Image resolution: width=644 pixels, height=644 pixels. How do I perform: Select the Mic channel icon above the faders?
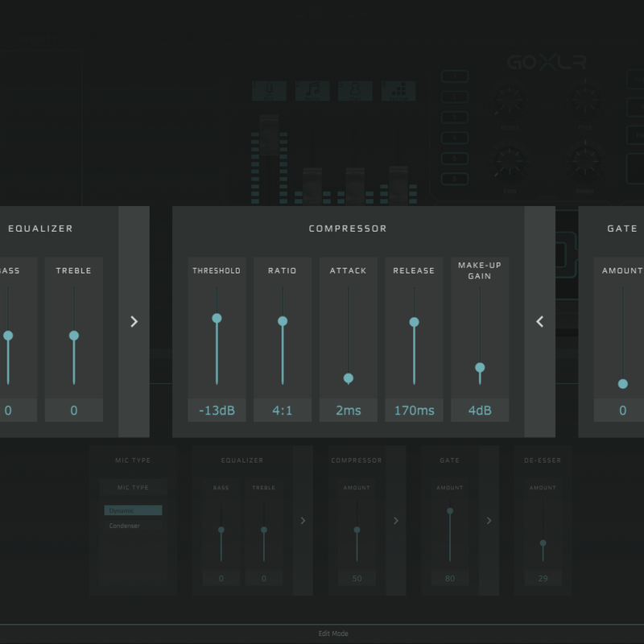[269, 91]
